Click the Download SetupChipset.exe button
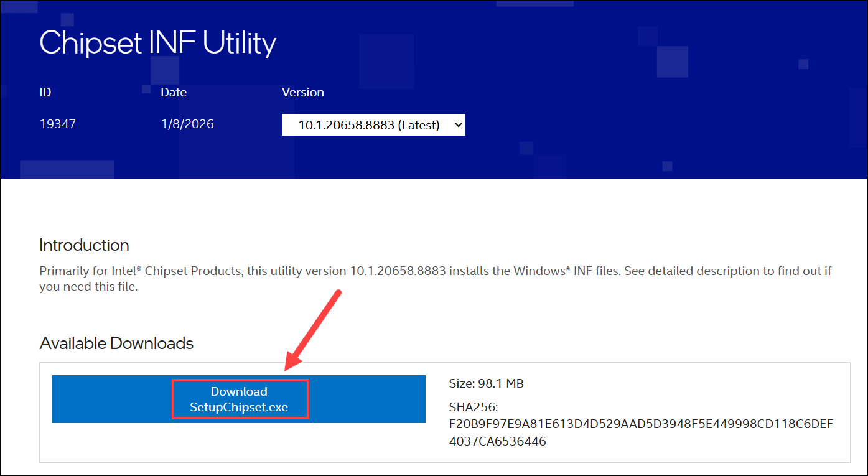 click(239, 399)
